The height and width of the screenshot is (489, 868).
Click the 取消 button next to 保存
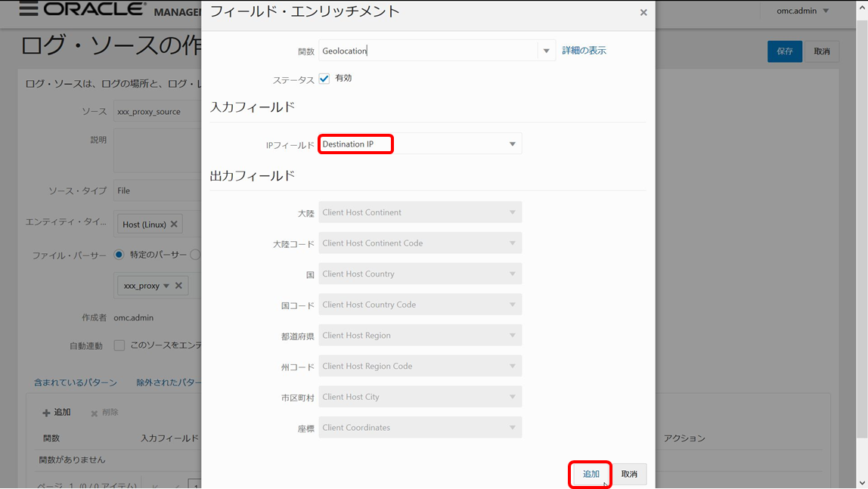821,51
